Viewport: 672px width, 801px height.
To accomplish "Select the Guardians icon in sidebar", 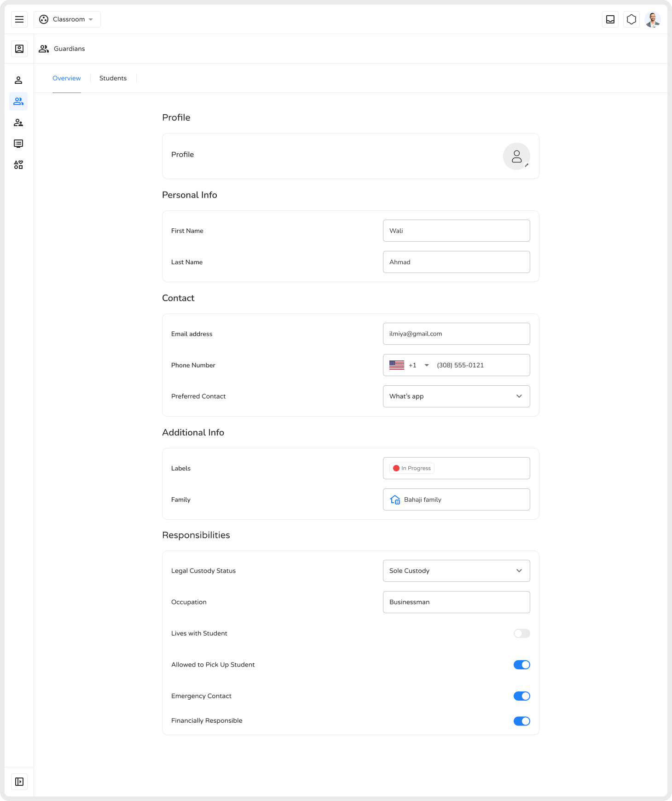I will click(18, 101).
